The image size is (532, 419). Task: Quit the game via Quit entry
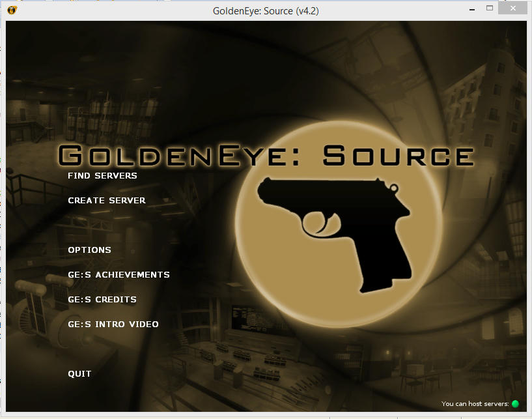(79, 374)
